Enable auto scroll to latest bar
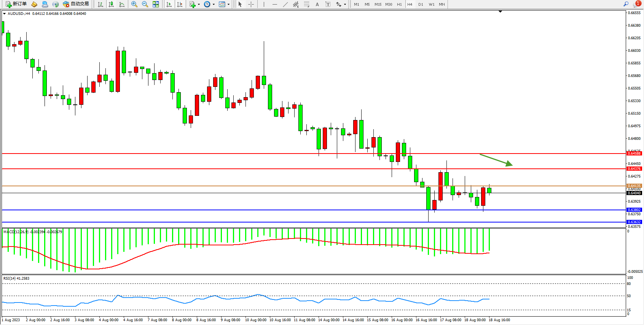 coord(169,4)
